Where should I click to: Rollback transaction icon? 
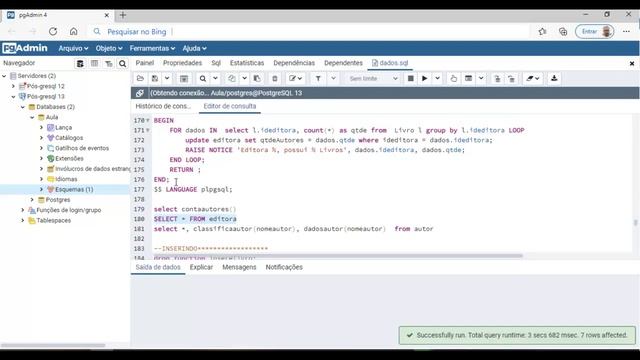[x=511, y=78]
